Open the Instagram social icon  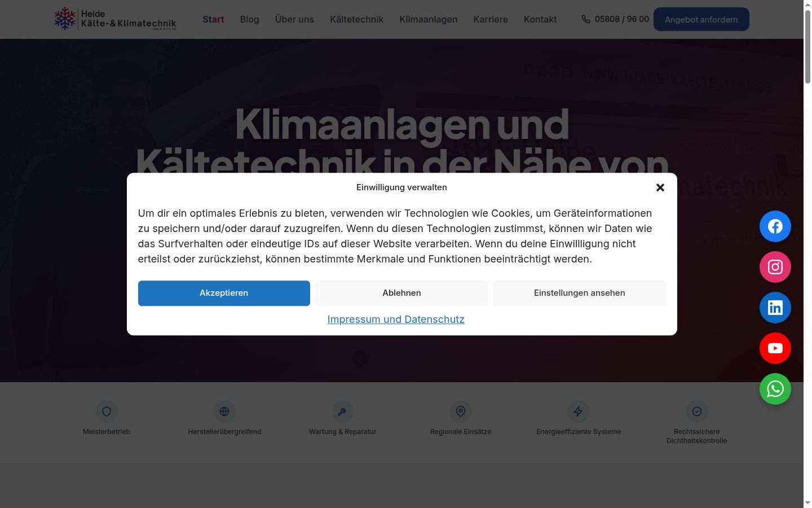click(775, 267)
